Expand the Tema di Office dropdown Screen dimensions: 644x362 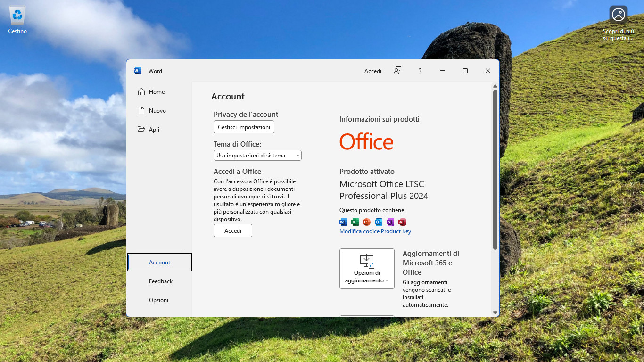click(x=257, y=156)
